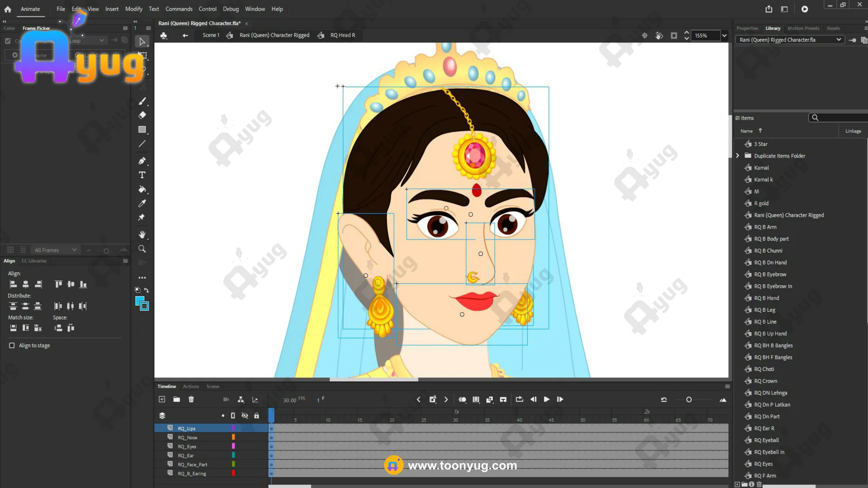This screenshot has height=488, width=868.
Task: Click the Onion Skin icon
Action: (462, 399)
